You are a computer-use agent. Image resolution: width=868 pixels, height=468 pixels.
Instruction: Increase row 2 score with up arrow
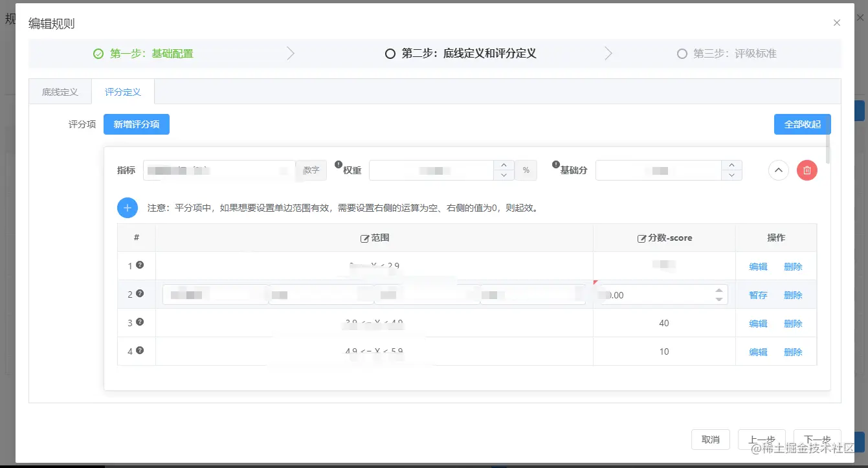pos(718,291)
